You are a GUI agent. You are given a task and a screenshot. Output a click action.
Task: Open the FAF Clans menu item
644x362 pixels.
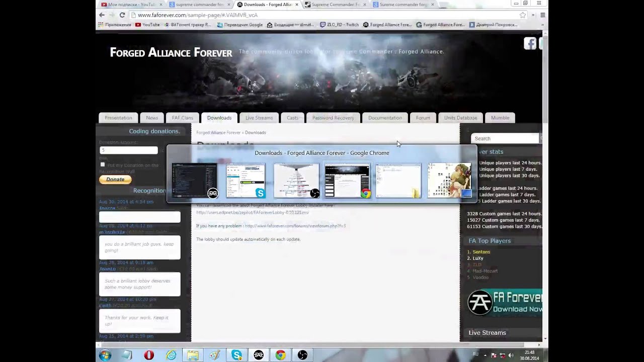(182, 118)
